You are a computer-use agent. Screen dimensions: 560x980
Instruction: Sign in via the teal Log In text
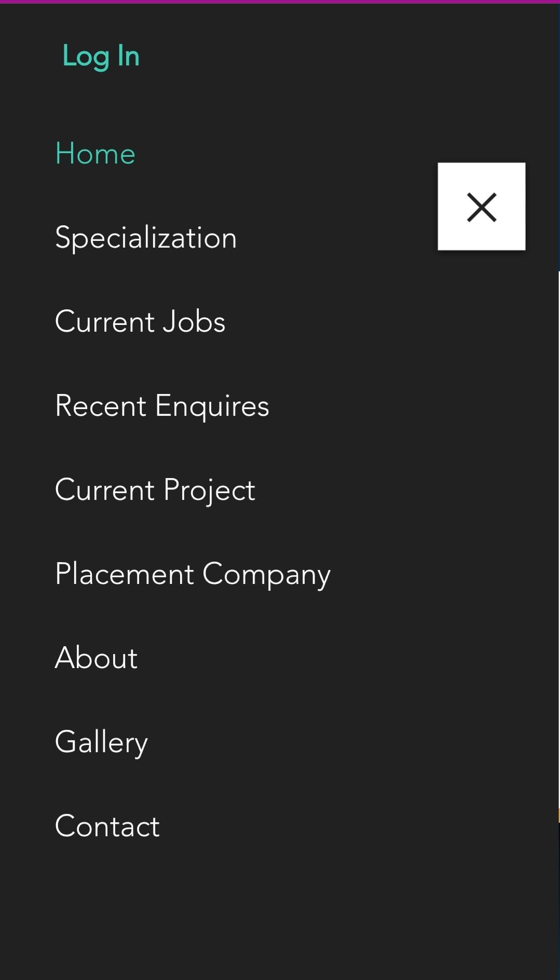pyautogui.click(x=101, y=56)
